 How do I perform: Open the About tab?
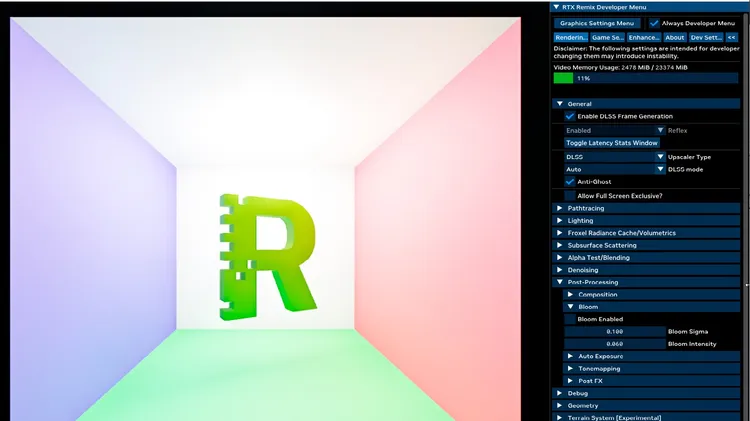pyautogui.click(x=674, y=37)
